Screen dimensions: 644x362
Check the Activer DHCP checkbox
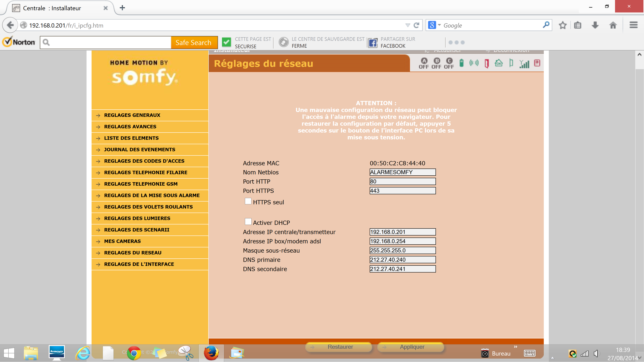click(x=248, y=222)
